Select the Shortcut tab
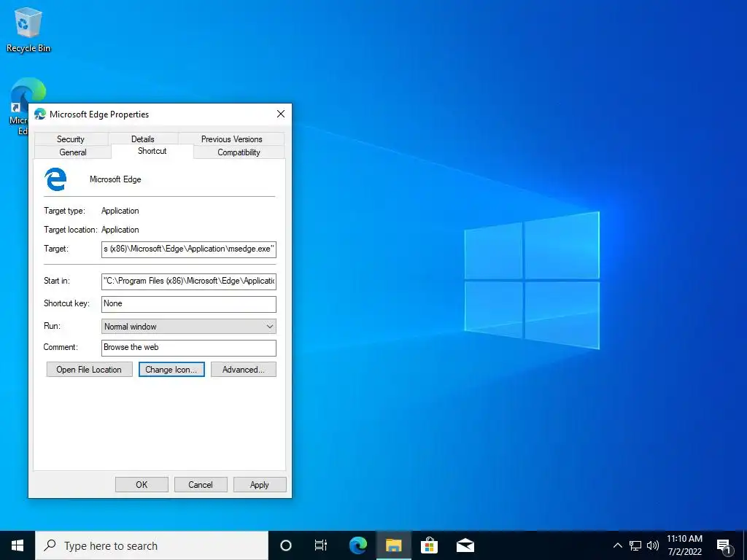747x560 pixels. coord(152,151)
